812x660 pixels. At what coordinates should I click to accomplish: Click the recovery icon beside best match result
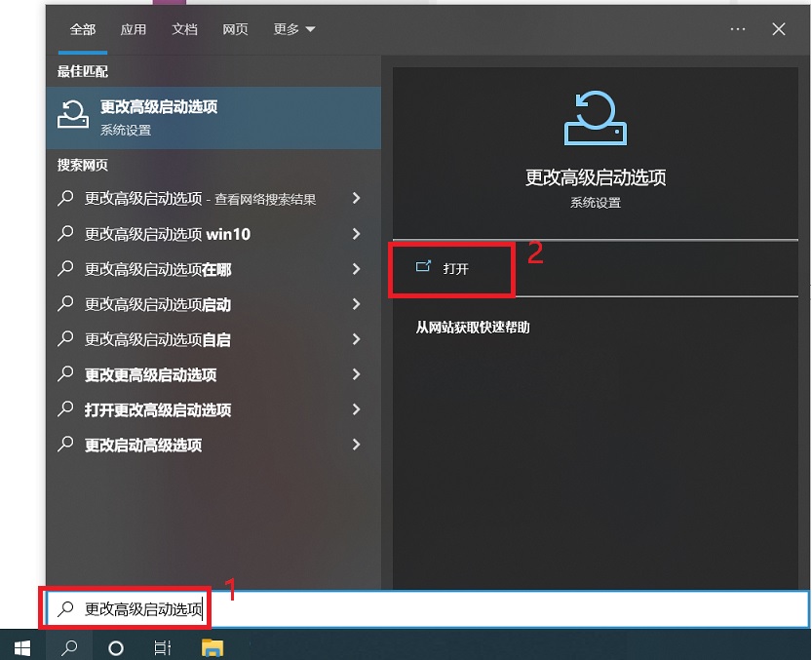tap(74, 115)
